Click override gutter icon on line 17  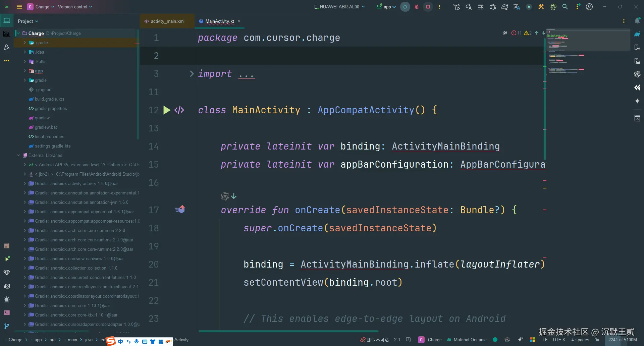click(x=180, y=210)
